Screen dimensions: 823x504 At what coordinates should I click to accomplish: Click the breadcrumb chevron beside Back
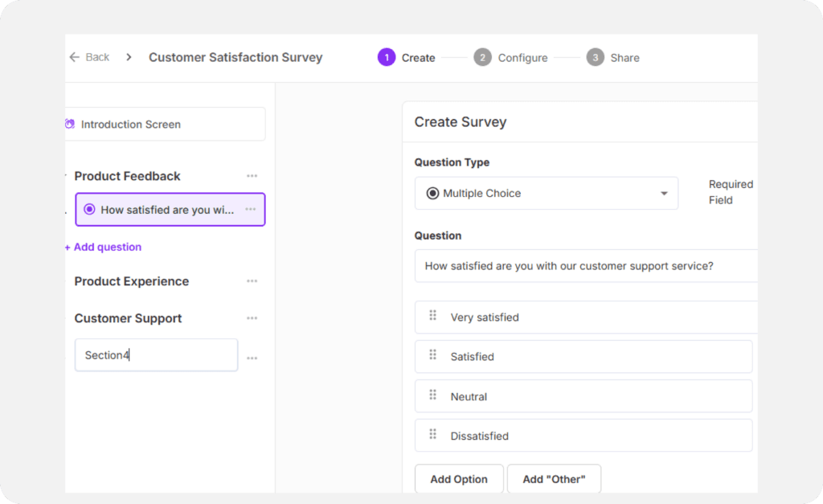coord(129,57)
